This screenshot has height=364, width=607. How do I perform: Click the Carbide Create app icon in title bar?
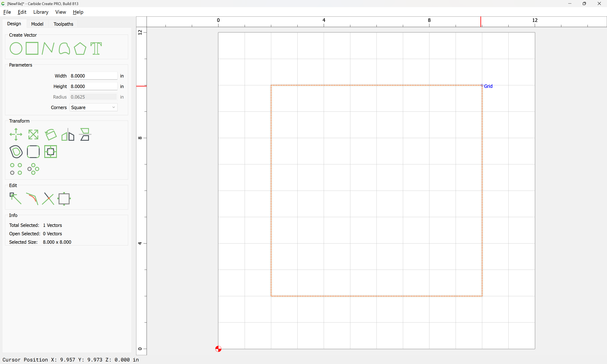pyautogui.click(x=3, y=3)
